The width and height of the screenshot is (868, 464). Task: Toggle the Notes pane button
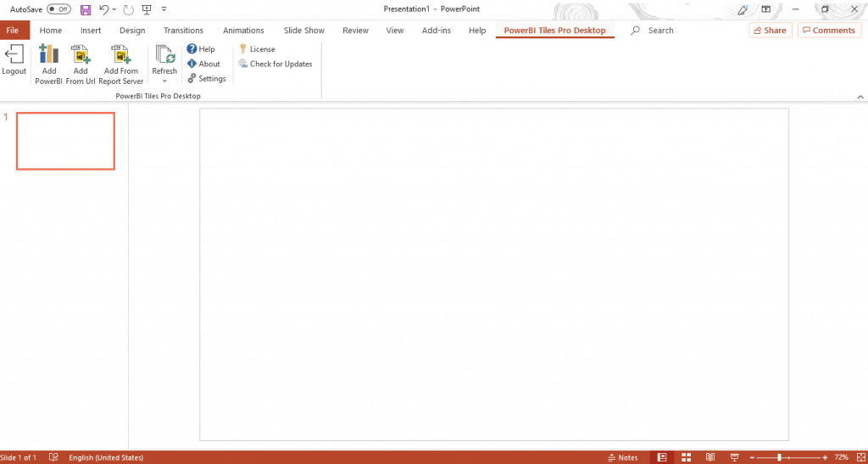623,457
